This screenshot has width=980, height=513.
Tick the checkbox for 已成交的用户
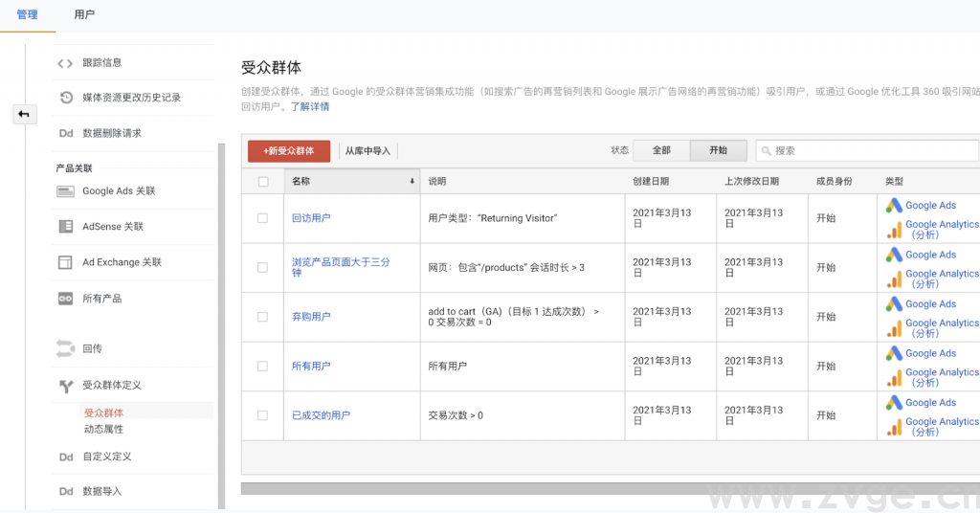(262, 415)
